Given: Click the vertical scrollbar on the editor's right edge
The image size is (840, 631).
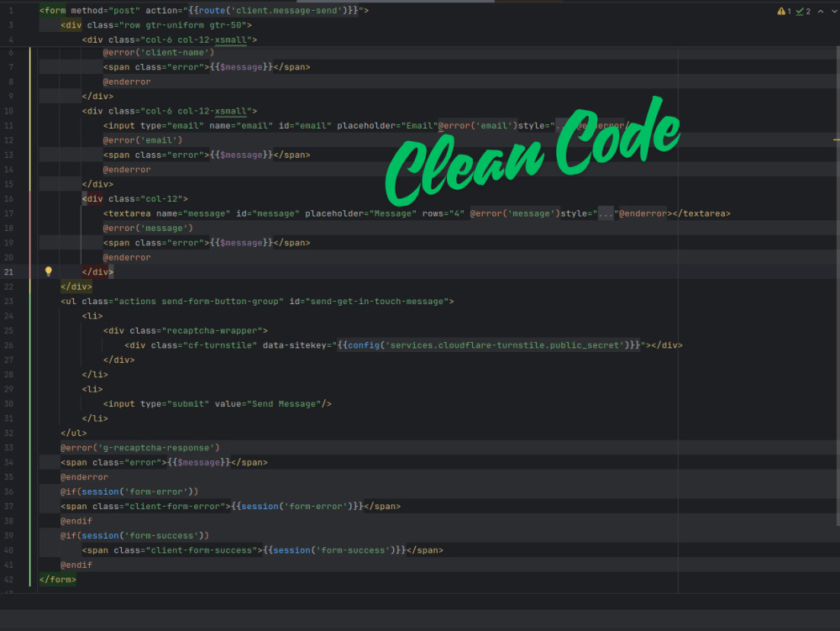Looking at the screenshot, I should (837, 286).
